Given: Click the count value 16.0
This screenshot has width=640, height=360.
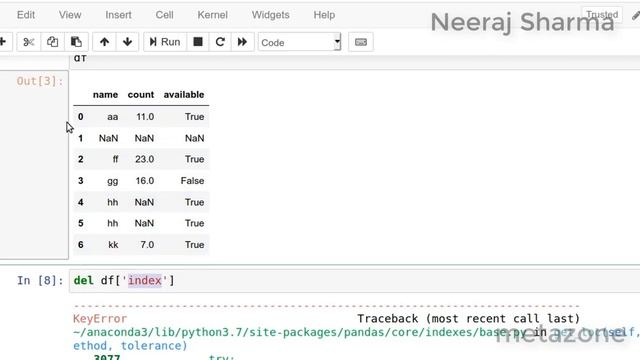Looking at the screenshot, I should (x=144, y=181).
